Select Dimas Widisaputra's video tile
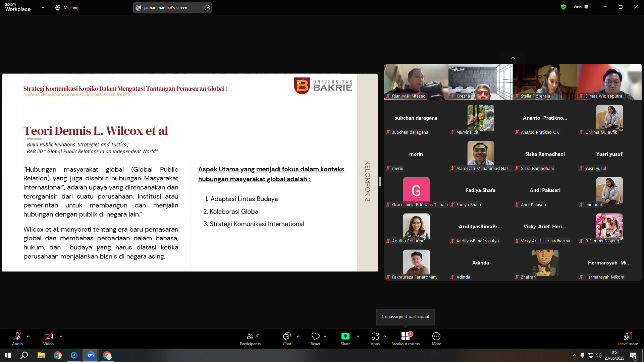Screen dimensions: 644x362 click(x=609, y=82)
